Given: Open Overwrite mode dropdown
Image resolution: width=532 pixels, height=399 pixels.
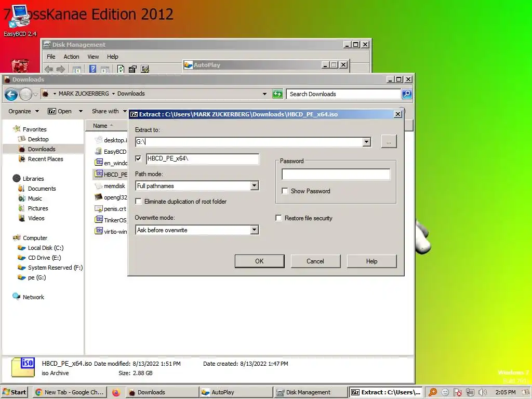Looking at the screenshot, I should 255,230.
